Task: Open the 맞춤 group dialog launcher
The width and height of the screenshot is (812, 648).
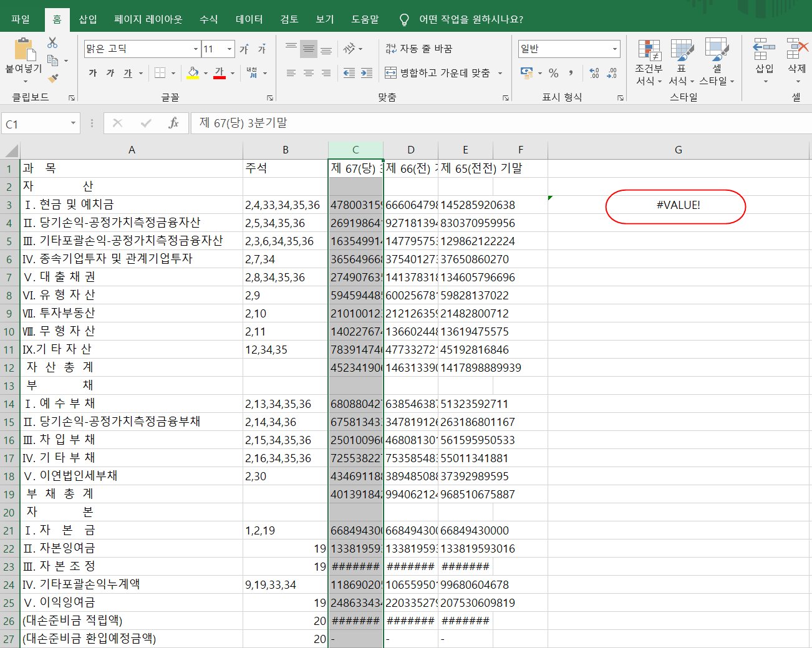Action: (x=506, y=98)
